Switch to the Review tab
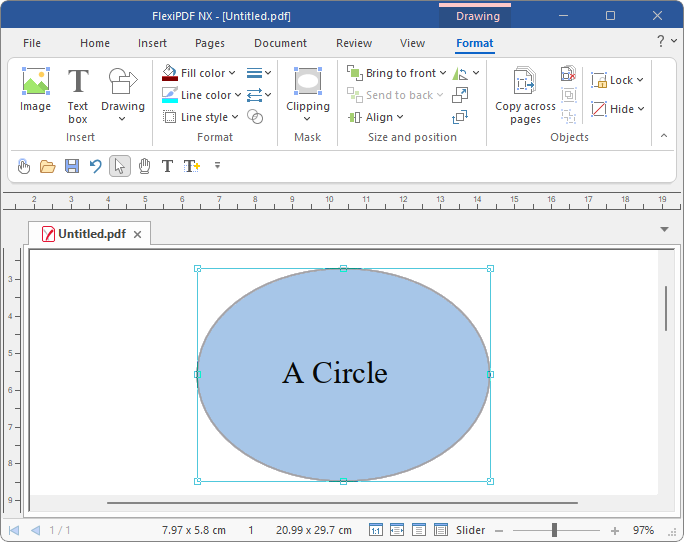The height and width of the screenshot is (542, 684). pyautogui.click(x=354, y=43)
